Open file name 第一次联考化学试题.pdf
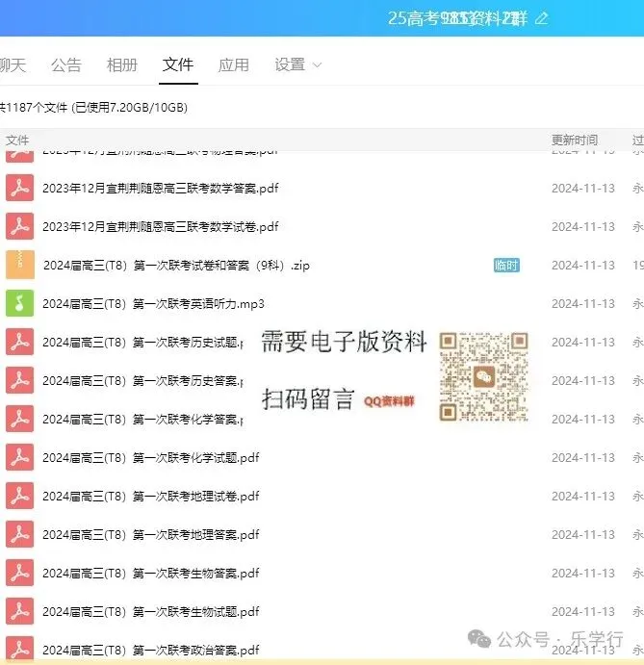The width and height of the screenshot is (644, 665). point(150,458)
